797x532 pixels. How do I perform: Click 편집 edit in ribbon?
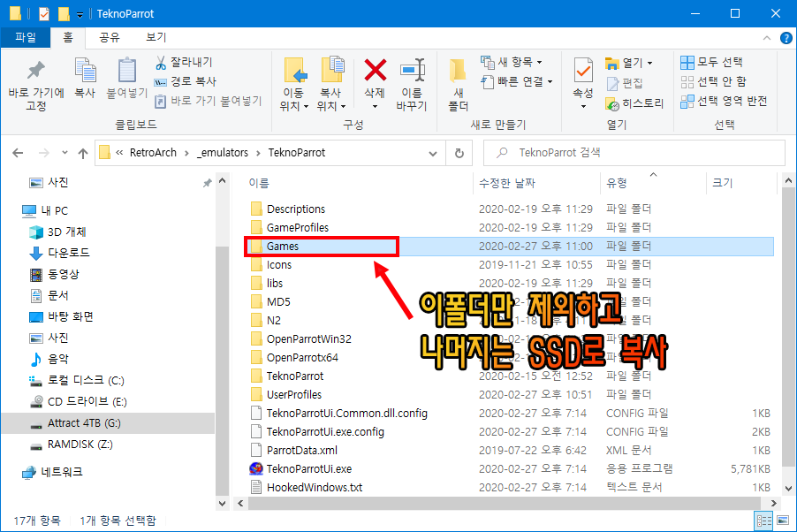pos(625,83)
